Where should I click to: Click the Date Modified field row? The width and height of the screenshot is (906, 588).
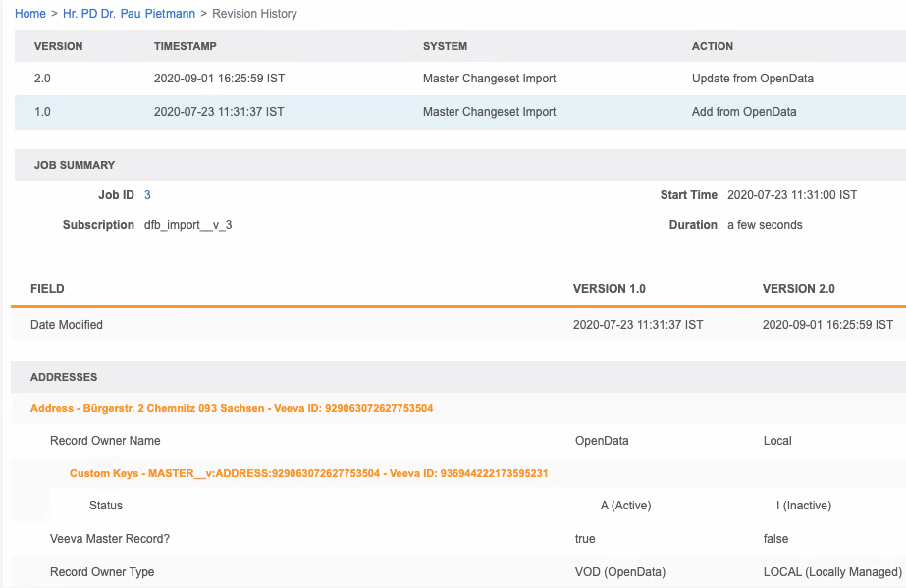pos(67,324)
